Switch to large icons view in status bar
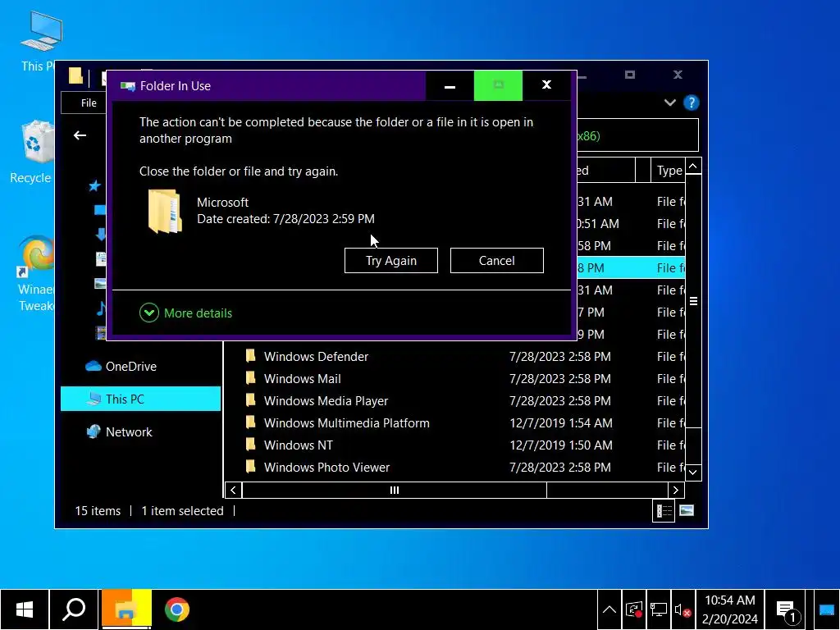This screenshot has width=840, height=630. (x=687, y=511)
